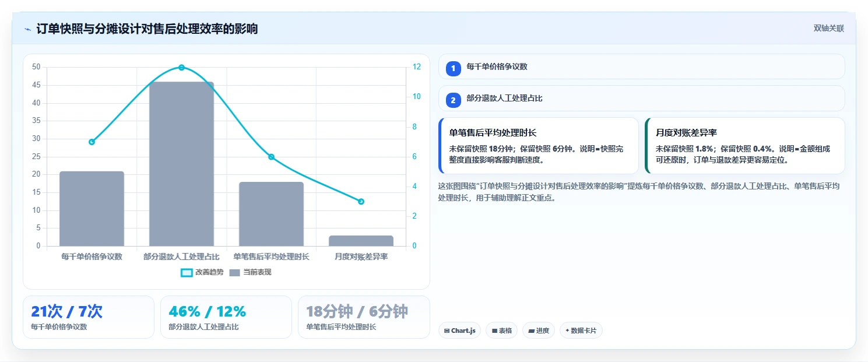Click the 18分钟 / 6分钟 stat card
Screen dimensions: 868x362
[x=364, y=317]
